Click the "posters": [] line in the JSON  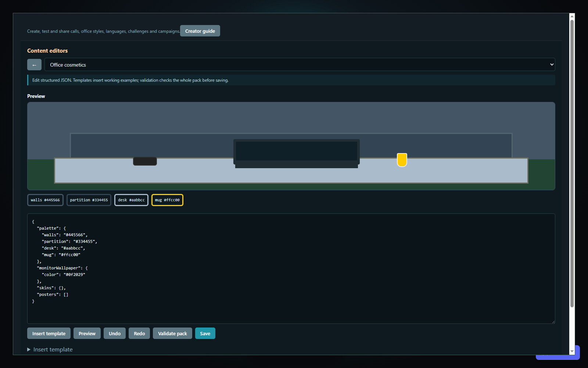53,294
